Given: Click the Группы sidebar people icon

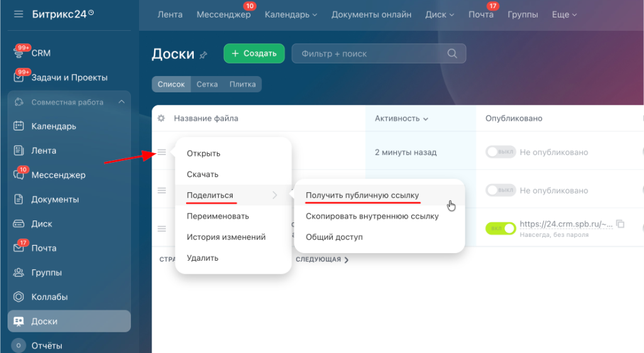Looking at the screenshot, I should (x=19, y=272).
